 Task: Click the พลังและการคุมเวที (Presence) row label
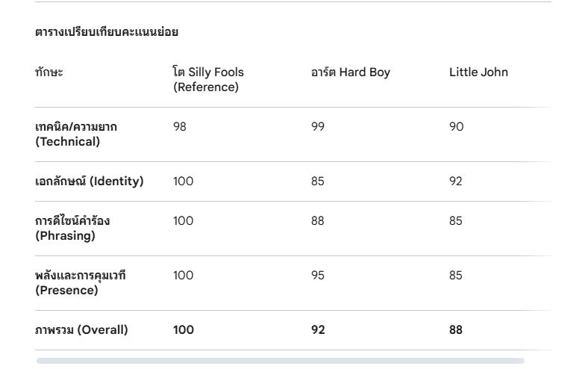pyautogui.click(x=80, y=283)
